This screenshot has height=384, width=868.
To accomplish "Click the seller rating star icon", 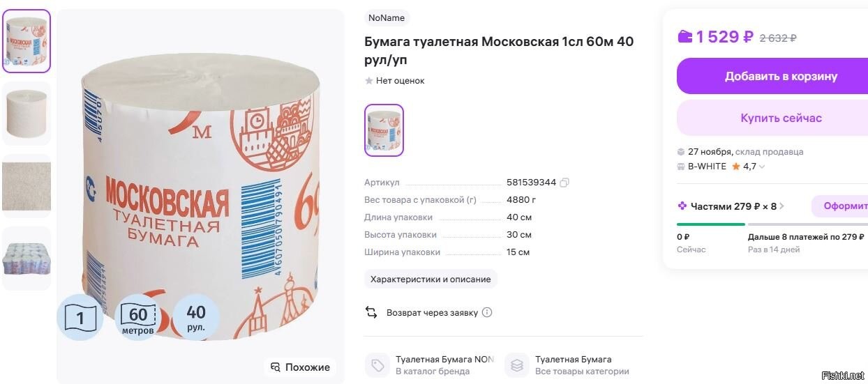I will click(735, 167).
